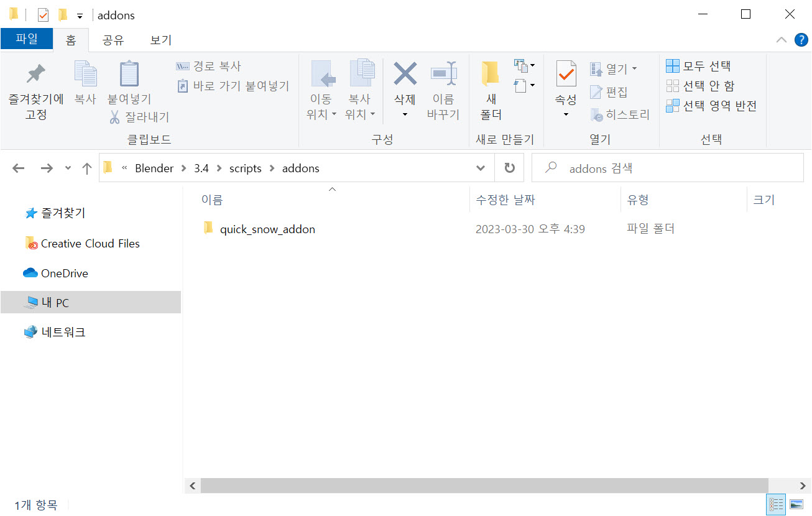Create a 새 폴더 (New folder)
Screen dimensions: 812x516
click(x=491, y=91)
